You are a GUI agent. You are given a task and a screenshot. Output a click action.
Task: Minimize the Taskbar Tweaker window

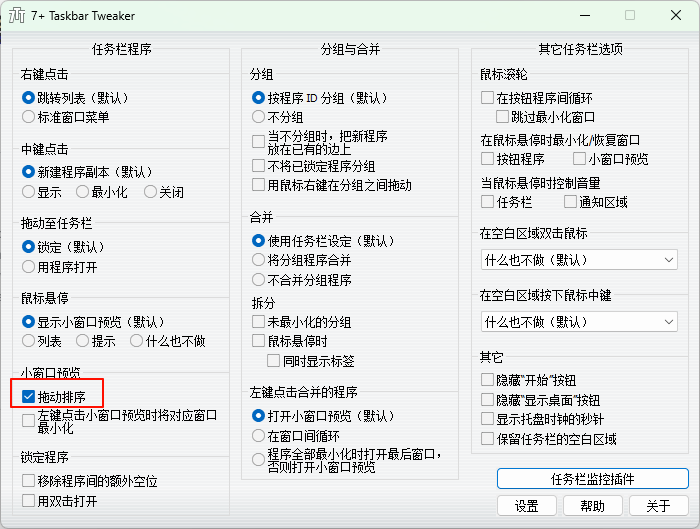pyautogui.click(x=583, y=16)
